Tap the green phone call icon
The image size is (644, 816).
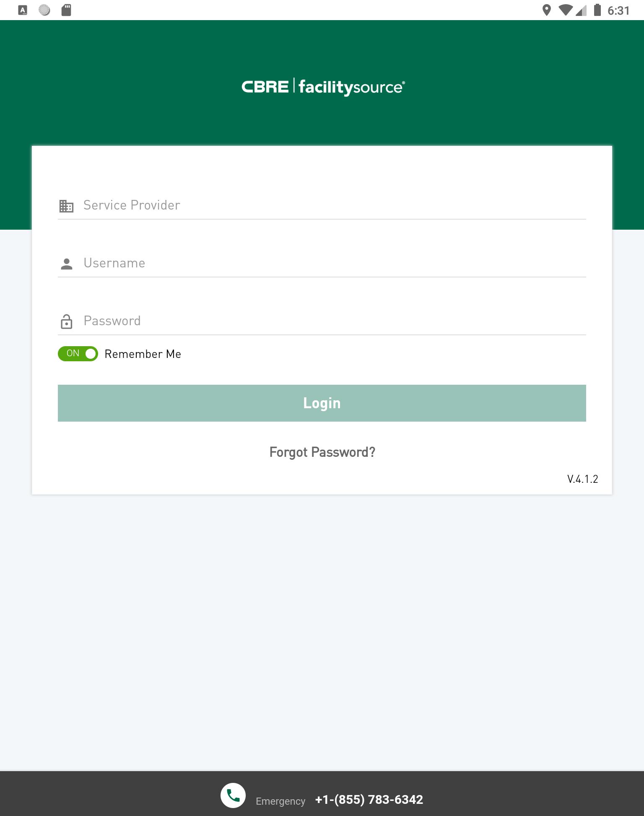pyautogui.click(x=233, y=795)
